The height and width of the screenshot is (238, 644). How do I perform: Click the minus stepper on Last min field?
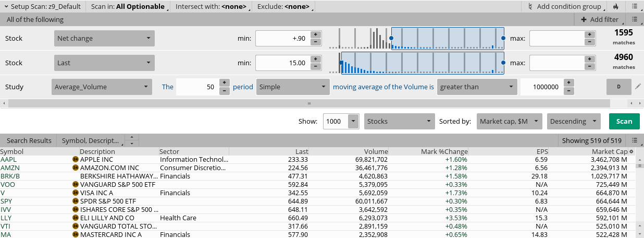point(315,66)
